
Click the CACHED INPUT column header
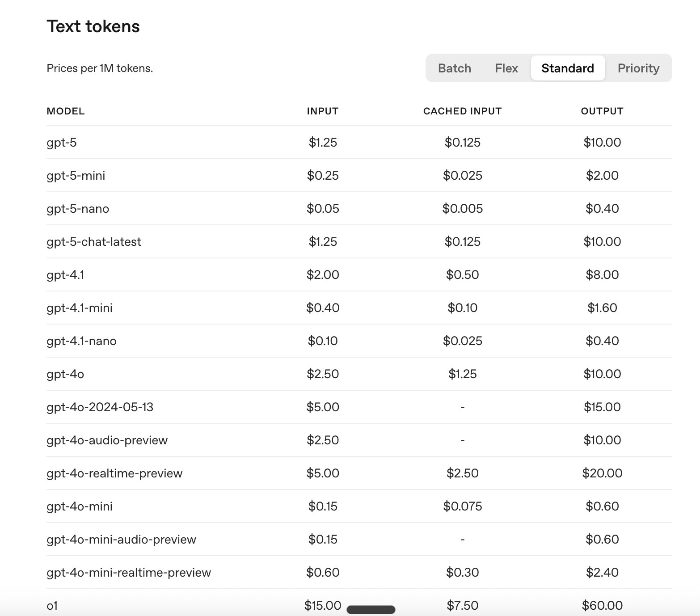pyautogui.click(x=462, y=111)
